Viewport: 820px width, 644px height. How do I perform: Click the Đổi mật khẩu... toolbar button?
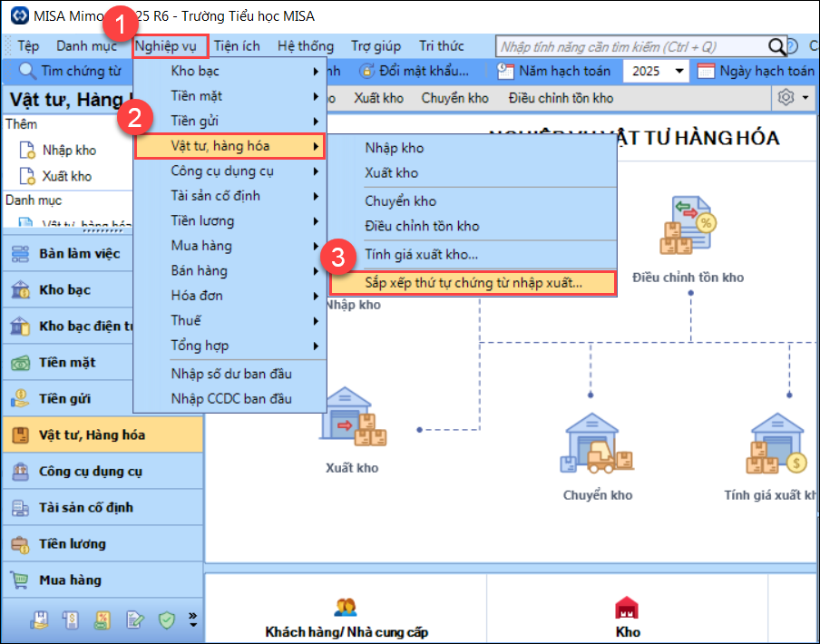(x=416, y=71)
